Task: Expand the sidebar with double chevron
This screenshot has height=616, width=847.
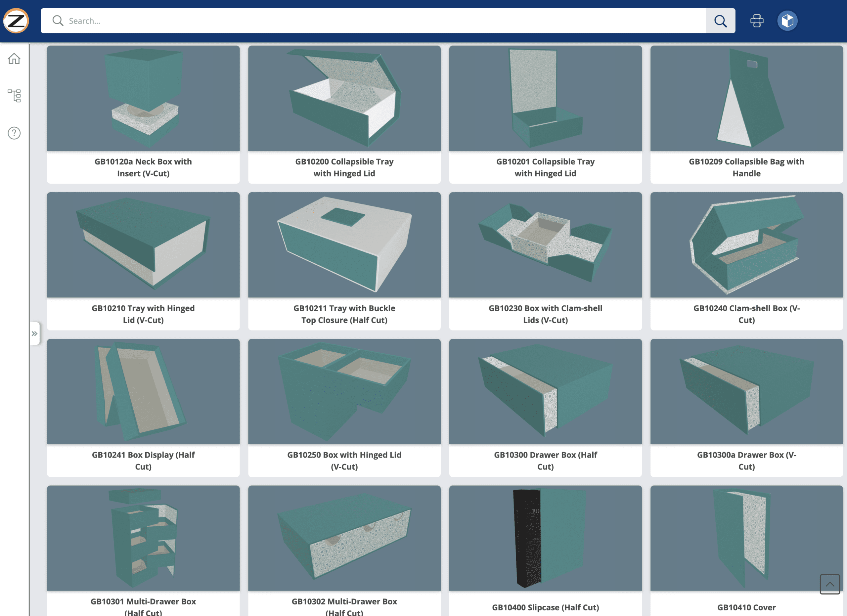Action: [x=35, y=333]
